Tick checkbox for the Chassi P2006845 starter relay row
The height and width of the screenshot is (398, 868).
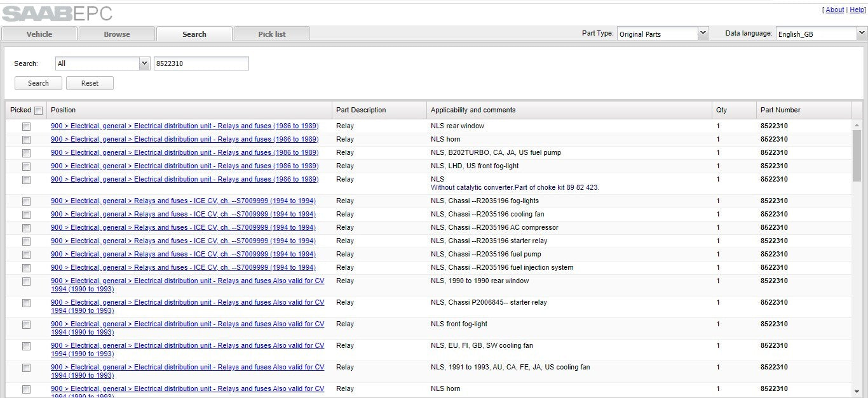[26, 303]
